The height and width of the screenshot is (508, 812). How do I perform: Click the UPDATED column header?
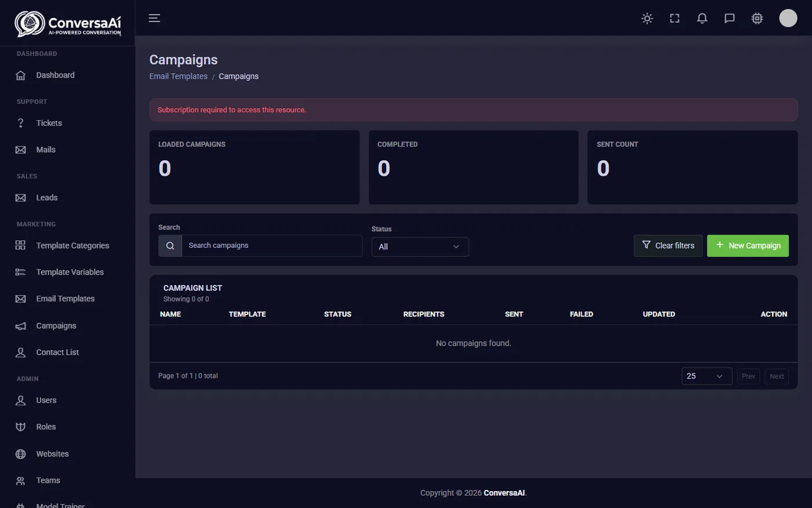coord(659,314)
